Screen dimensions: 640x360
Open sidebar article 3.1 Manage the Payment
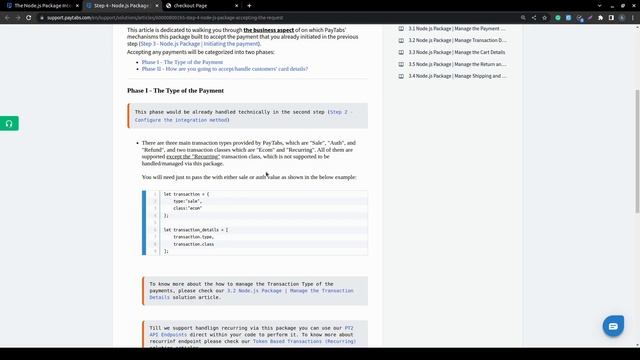[457, 29]
